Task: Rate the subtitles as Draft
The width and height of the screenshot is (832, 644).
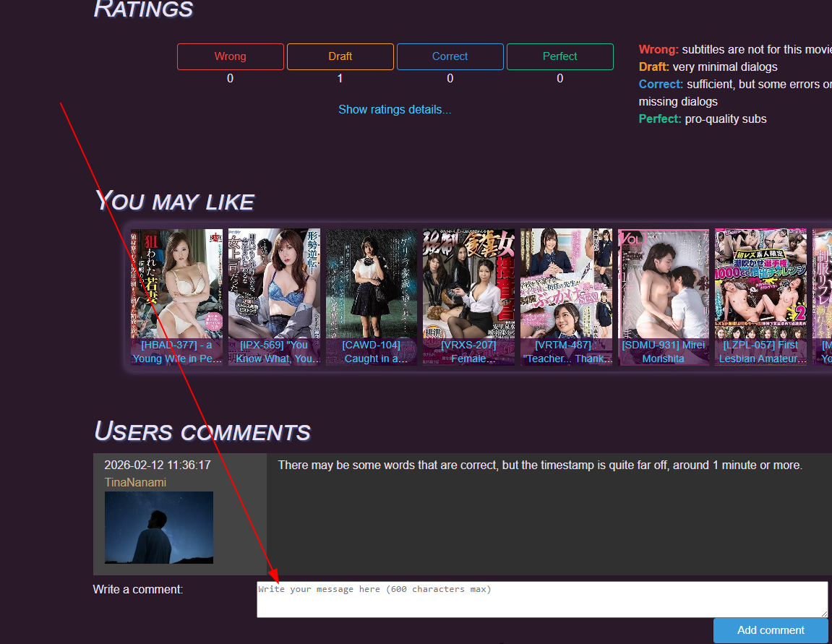Action: [x=340, y=57]
